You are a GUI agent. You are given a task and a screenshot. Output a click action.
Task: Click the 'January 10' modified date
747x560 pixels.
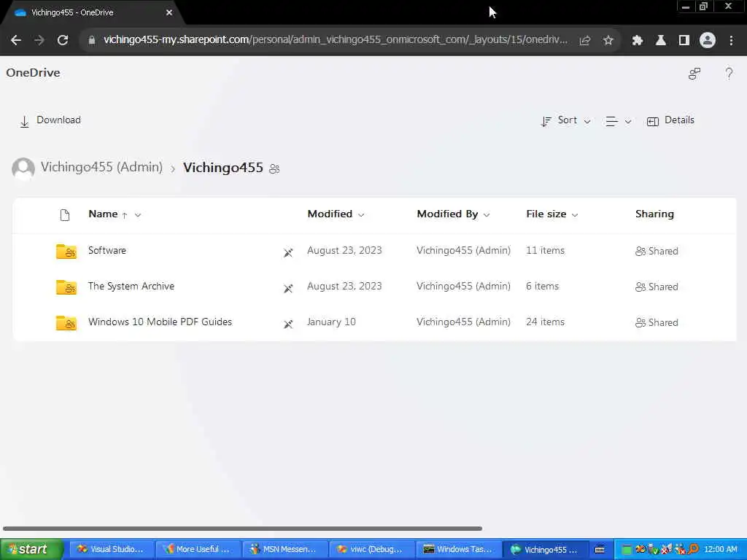click(331, 322)
